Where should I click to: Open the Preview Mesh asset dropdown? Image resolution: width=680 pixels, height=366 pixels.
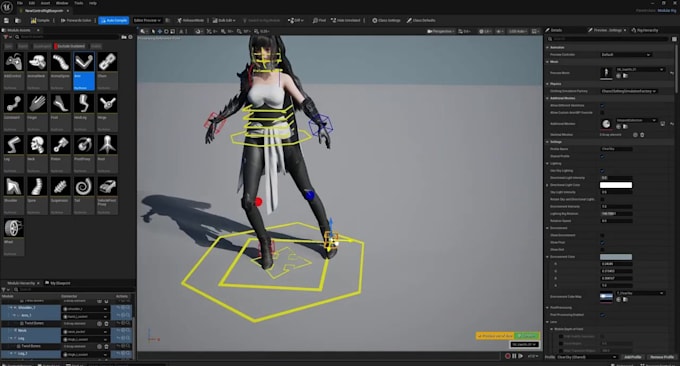coord(640,69)
